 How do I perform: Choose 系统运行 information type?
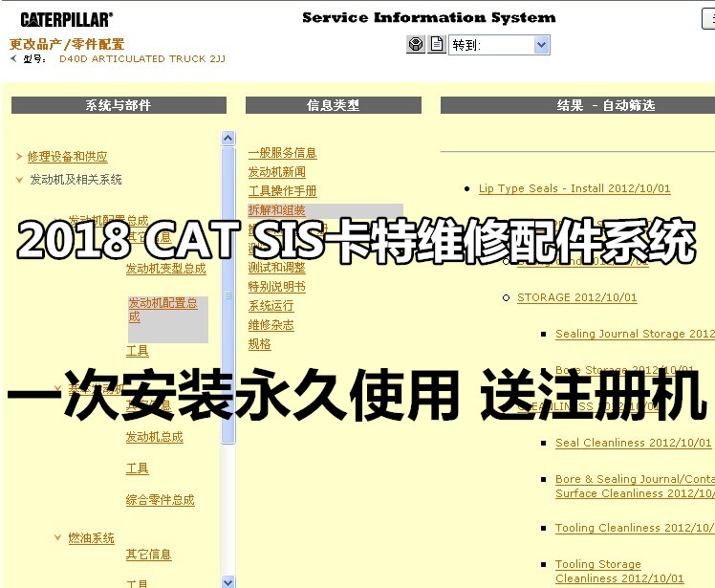point(271,306)
